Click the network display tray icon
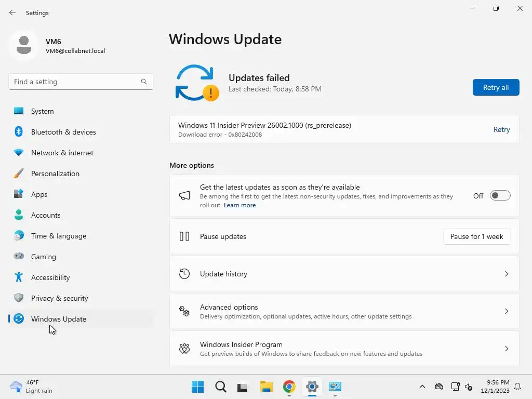 [455, 387]
